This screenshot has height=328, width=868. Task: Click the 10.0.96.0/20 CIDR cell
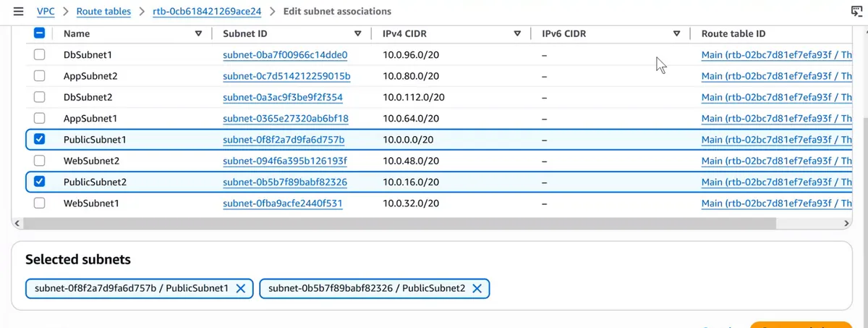coord(409,55)
